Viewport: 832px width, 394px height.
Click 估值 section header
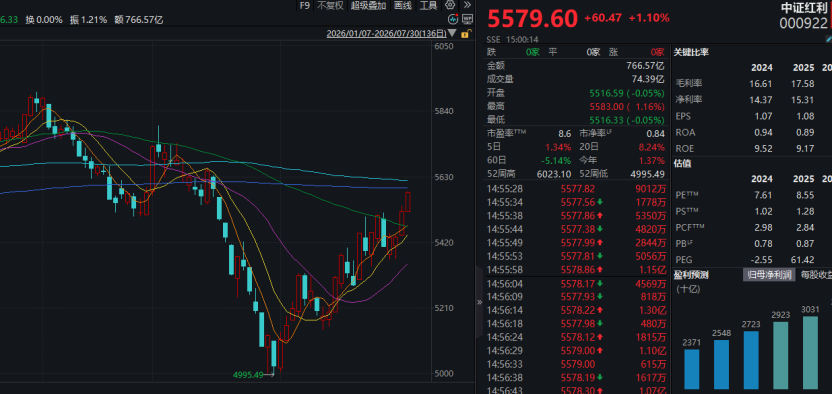(682, 164)
